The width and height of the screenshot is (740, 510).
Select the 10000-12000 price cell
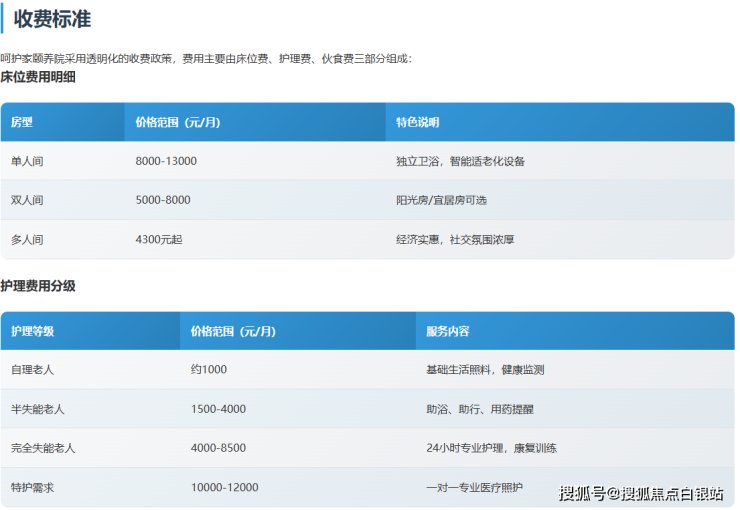(224, 487)
